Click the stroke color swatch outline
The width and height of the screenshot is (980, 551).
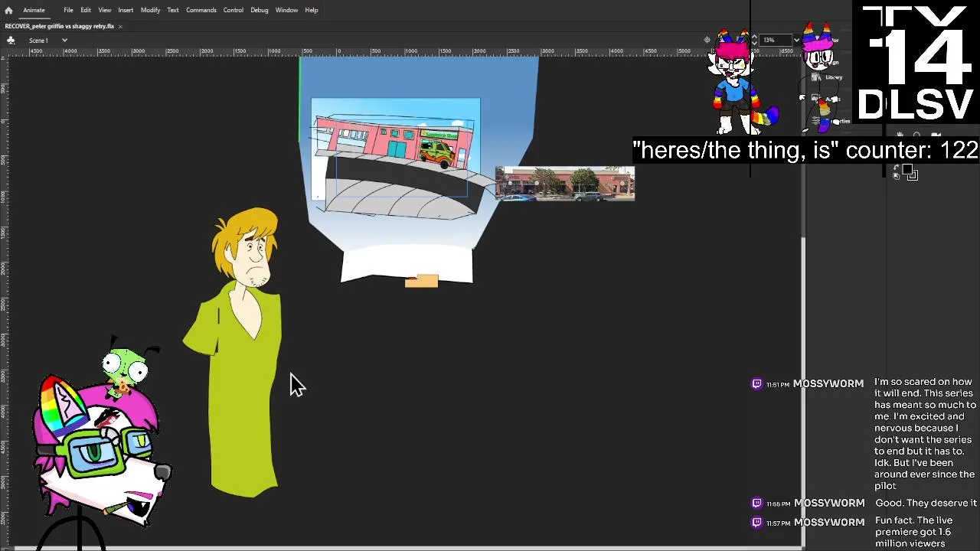coord(913,176)
